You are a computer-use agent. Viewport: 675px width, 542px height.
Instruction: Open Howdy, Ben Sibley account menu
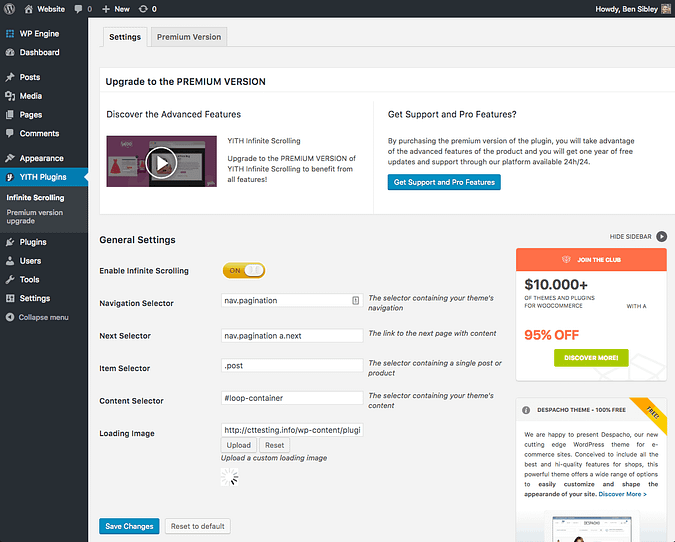click(x=632, y=9)
